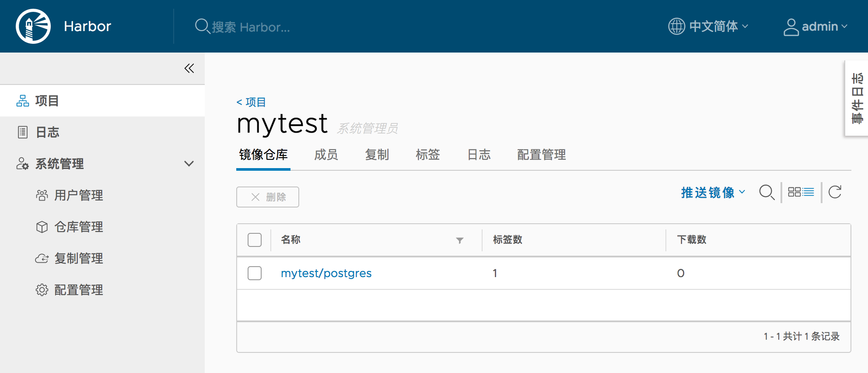Open repository search magnifier in toolbar
This screenshot has height=373, width=868.
coord(767,192)
